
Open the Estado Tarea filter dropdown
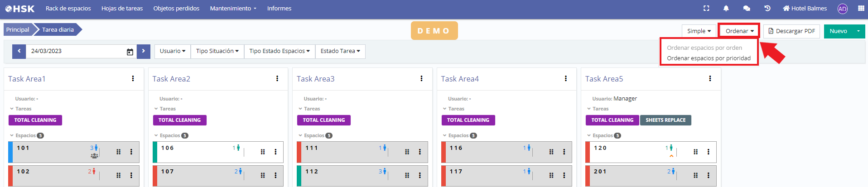[340, 51]
